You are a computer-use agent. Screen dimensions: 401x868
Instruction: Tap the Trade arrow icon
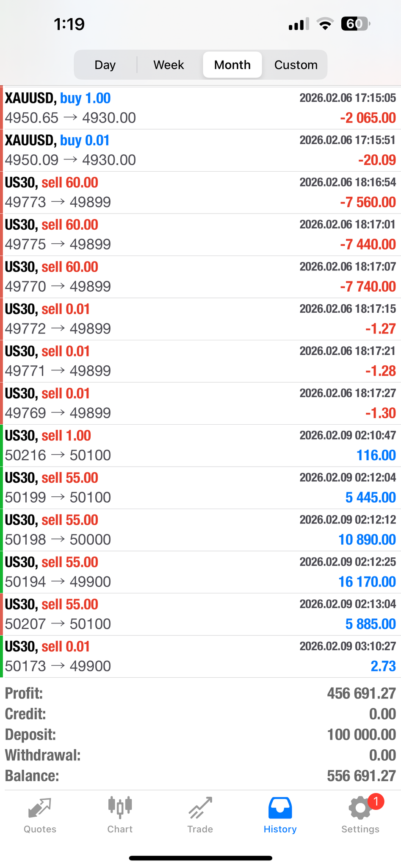200,808
